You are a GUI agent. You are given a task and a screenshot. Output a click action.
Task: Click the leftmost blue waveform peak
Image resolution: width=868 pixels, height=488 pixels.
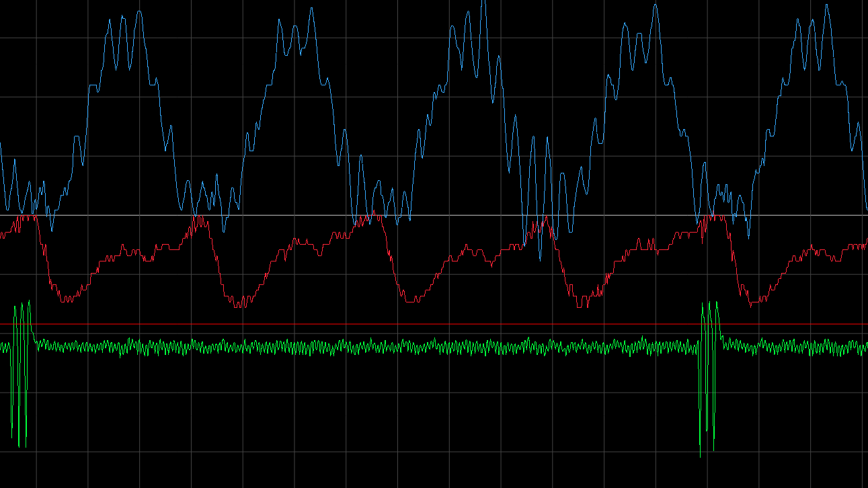click(x=139, y=12)
